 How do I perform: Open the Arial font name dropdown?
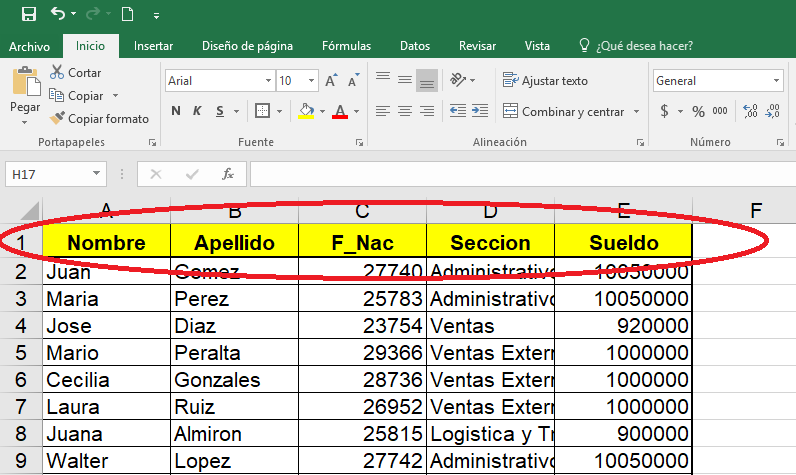(x=266, y=81)
